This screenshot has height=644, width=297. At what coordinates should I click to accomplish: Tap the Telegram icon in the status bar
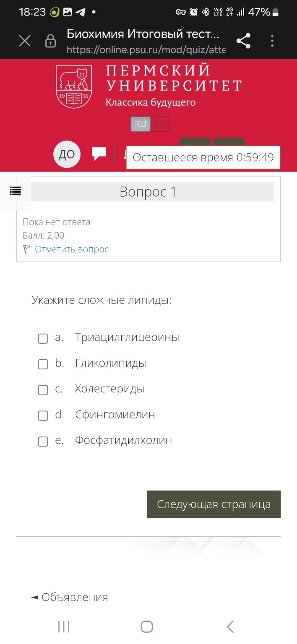[80, 12]
